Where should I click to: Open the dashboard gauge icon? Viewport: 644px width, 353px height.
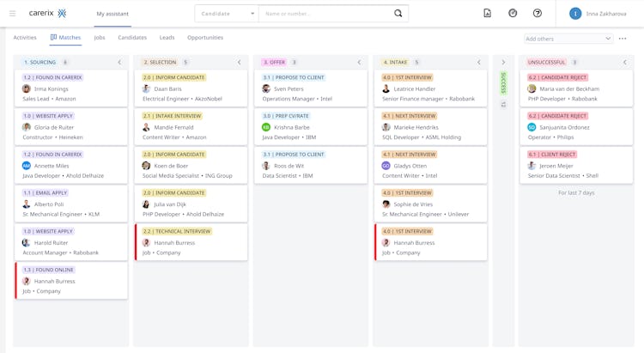click(x=513, y=14)
